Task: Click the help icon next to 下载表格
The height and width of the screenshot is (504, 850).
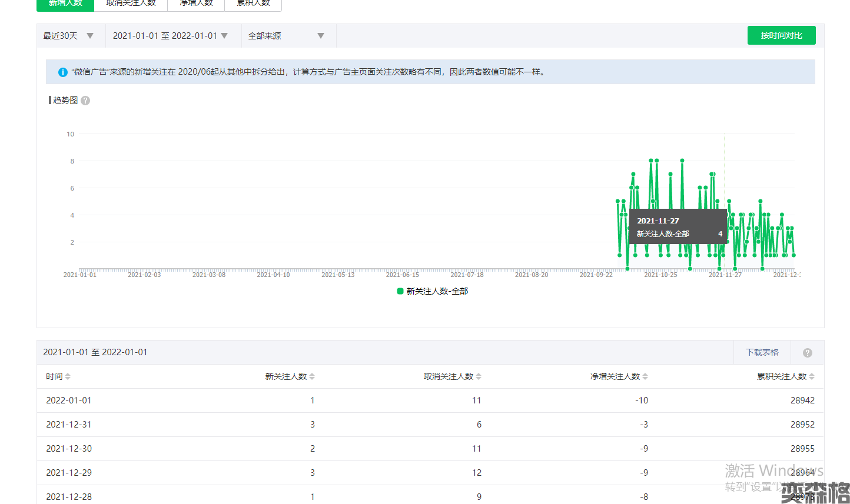Action: (807, 352)
